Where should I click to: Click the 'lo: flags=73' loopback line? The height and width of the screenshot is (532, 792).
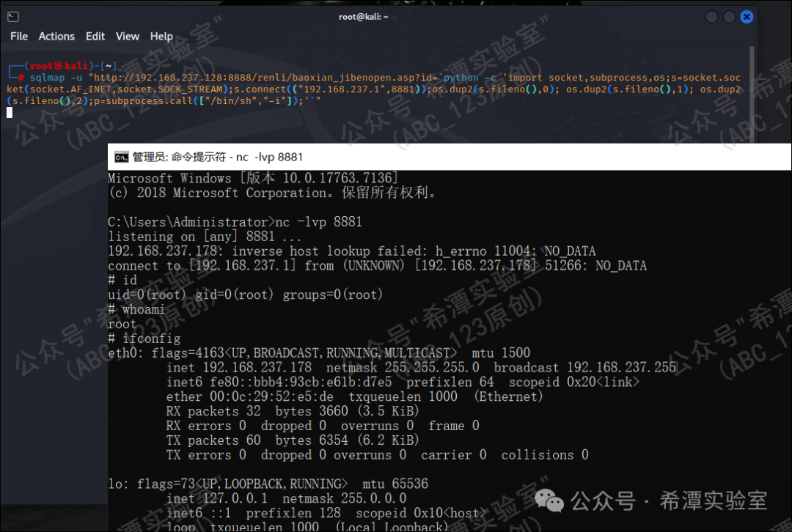pyautogui.click(x=268, y=484)
